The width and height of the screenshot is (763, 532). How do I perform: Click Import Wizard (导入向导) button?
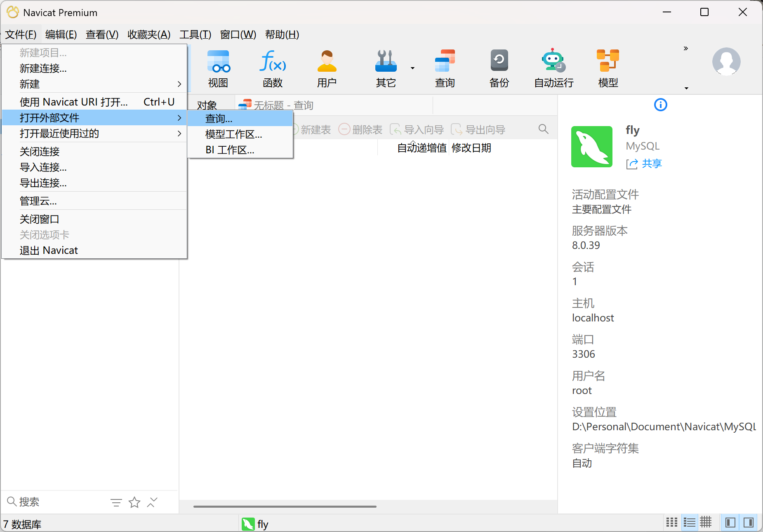pos(417,130)
